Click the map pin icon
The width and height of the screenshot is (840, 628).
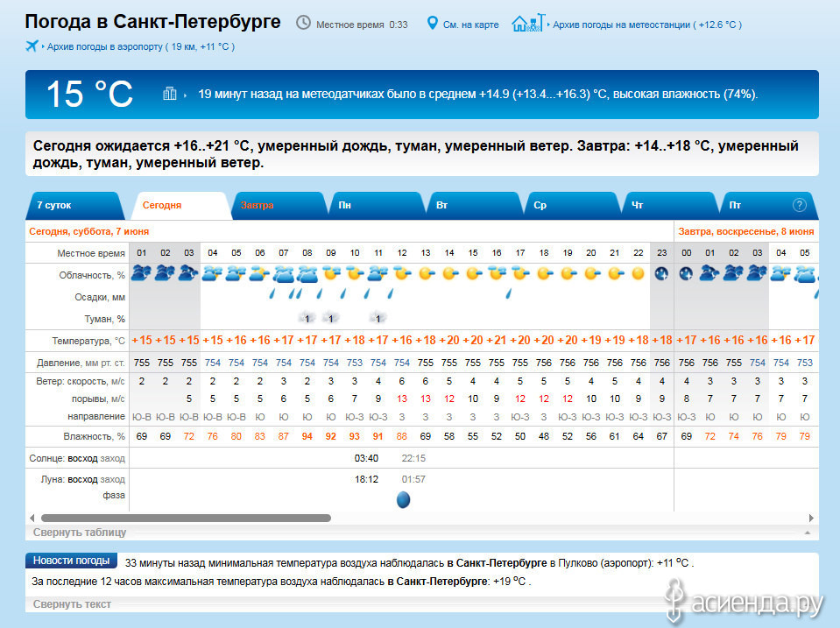[x=433, y=23]
